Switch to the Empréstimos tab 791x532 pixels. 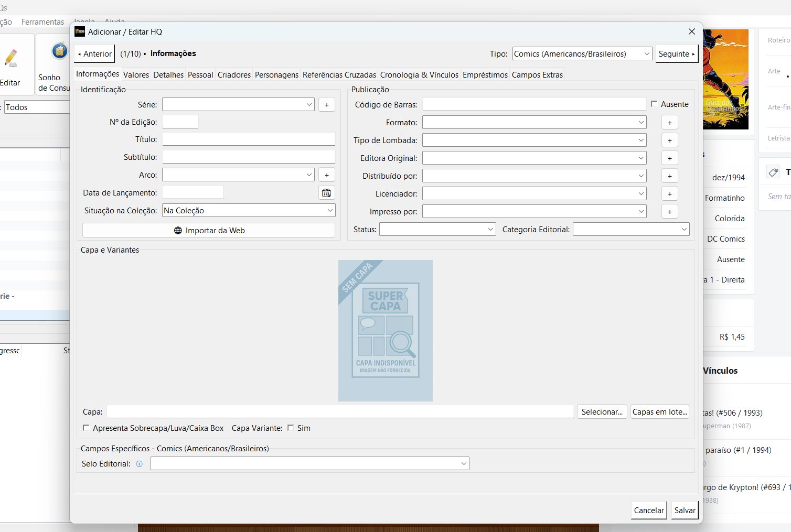coord(485,74)
